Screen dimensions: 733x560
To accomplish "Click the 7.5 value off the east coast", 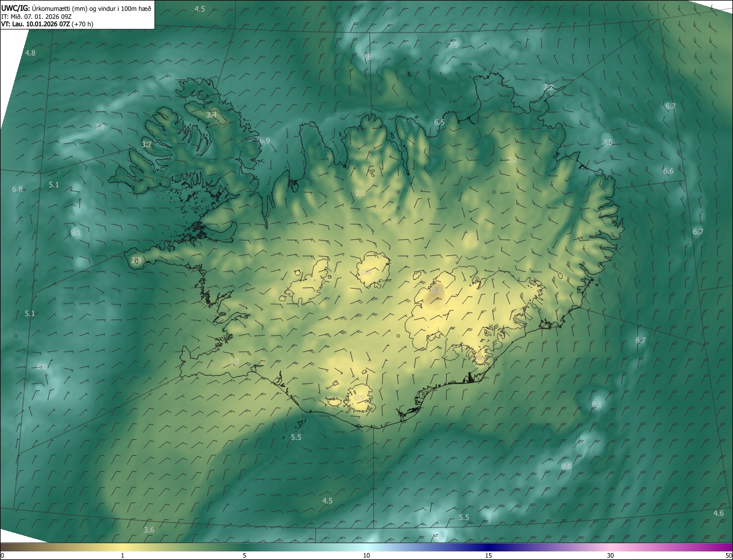I will [608, 142].
